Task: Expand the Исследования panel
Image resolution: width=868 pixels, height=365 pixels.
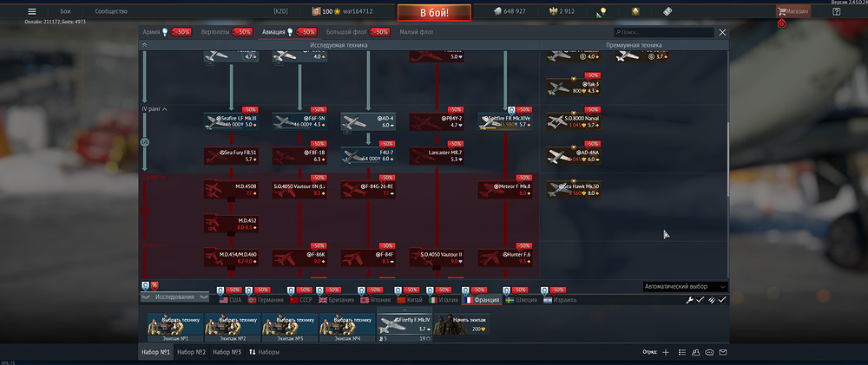Action: [x=174, y=297]
